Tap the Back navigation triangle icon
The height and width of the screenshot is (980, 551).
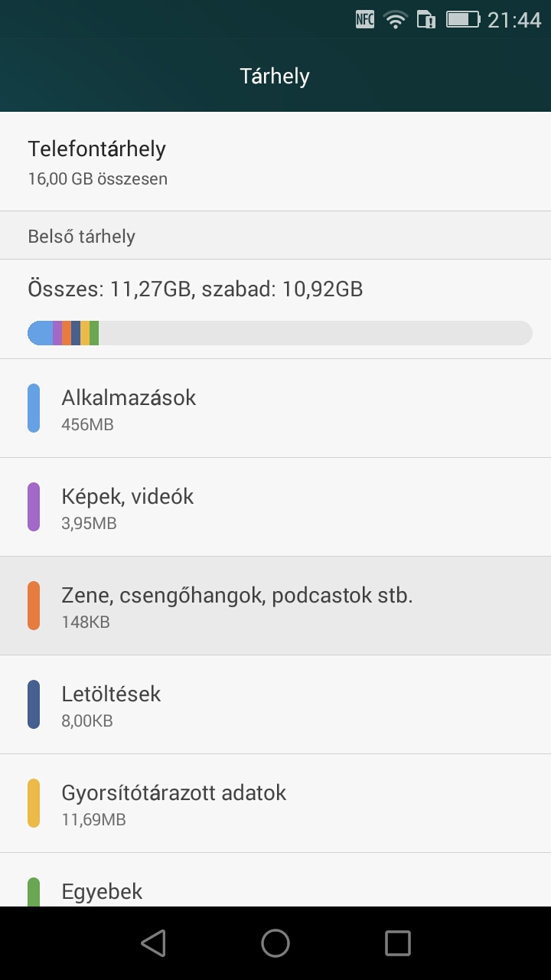[154, 943]
